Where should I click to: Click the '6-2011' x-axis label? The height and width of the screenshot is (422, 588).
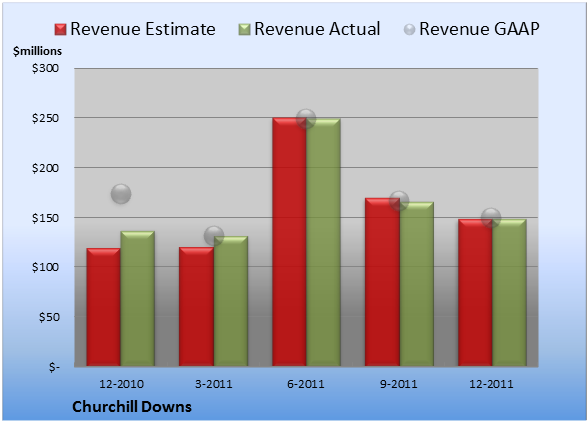(306, 384)
